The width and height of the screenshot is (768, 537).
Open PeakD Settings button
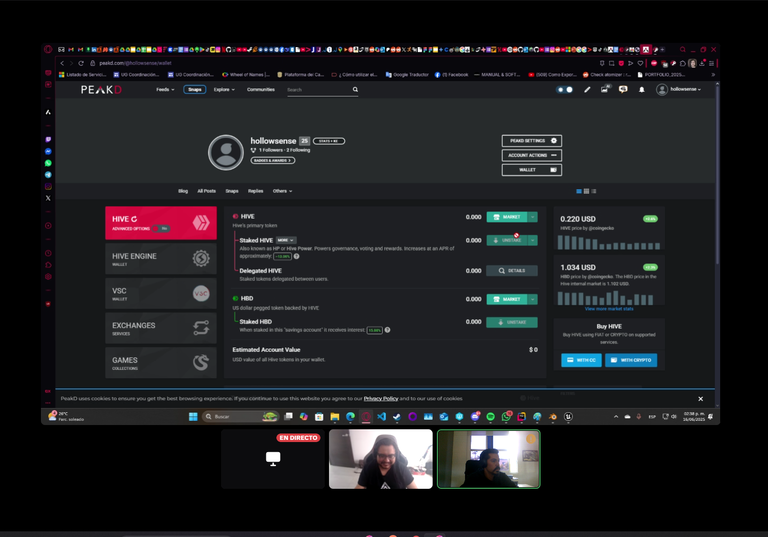pyautogui.click(x=531, y=141)
